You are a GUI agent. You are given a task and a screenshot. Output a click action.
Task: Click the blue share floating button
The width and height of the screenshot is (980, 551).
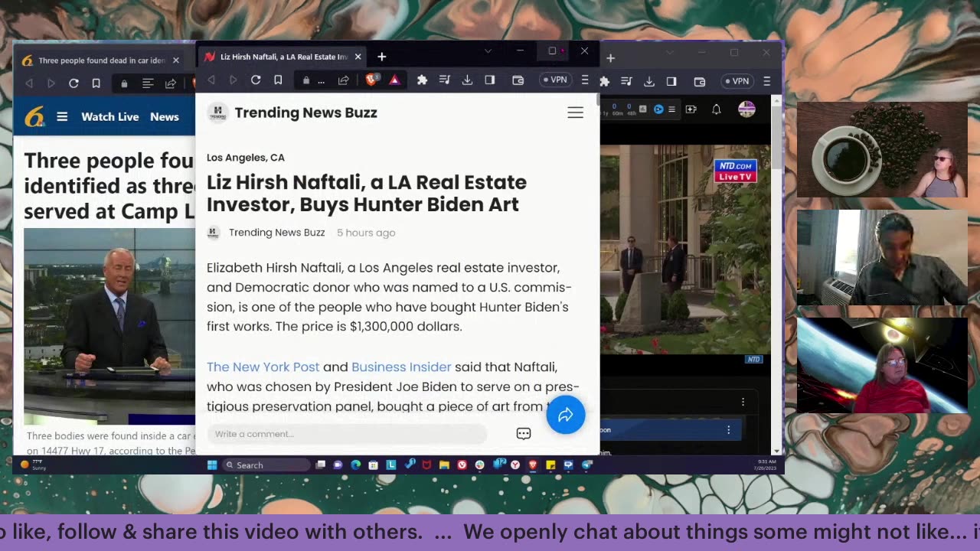pos(566,415)
